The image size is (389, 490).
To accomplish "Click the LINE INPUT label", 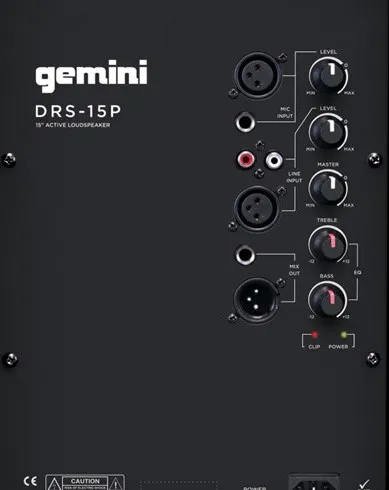I will 294,177.
